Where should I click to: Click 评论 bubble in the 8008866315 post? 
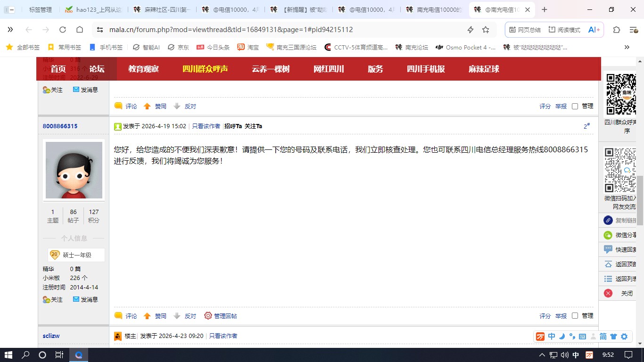point(126,316)
